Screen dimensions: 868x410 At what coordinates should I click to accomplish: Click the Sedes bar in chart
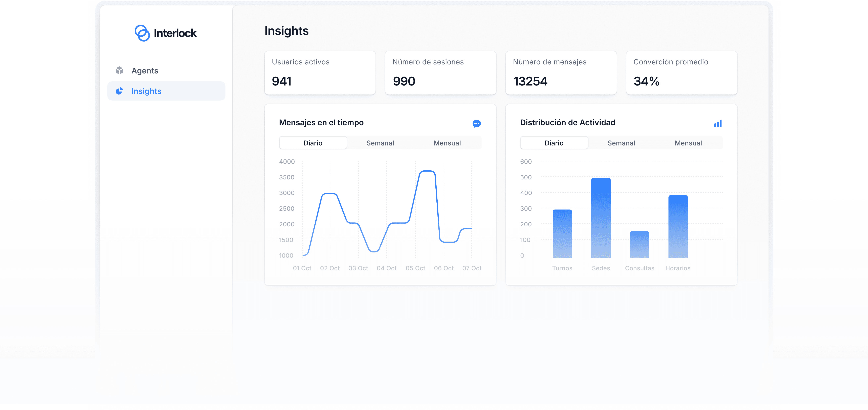(x=601, y=218)
